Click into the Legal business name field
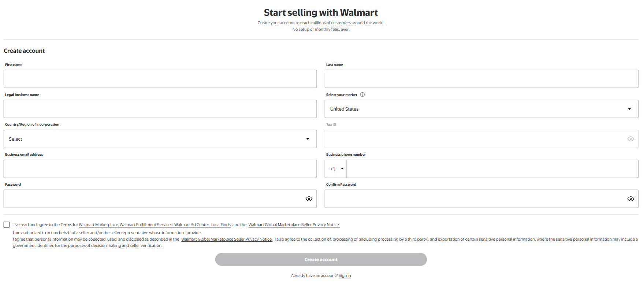 tap(160, 109)
